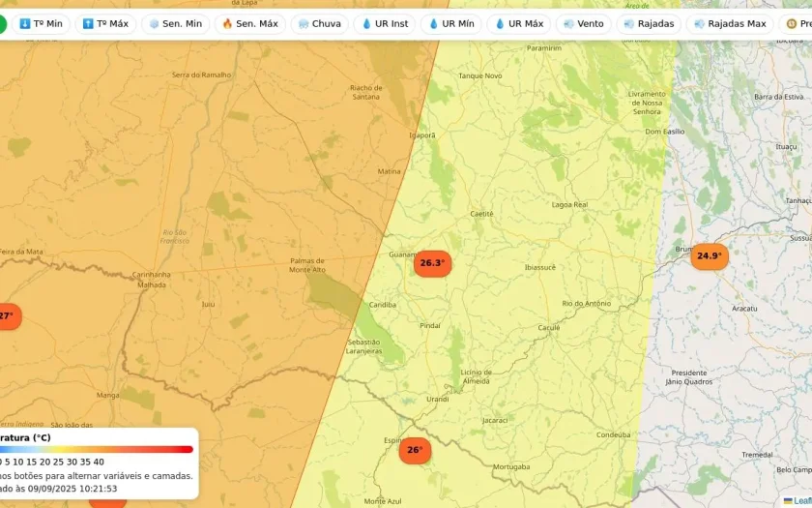Image resolution: width=812 pixels, height=508 pixels.
Task: Click the Tremedal town label
Action: [x=757, y=455]
